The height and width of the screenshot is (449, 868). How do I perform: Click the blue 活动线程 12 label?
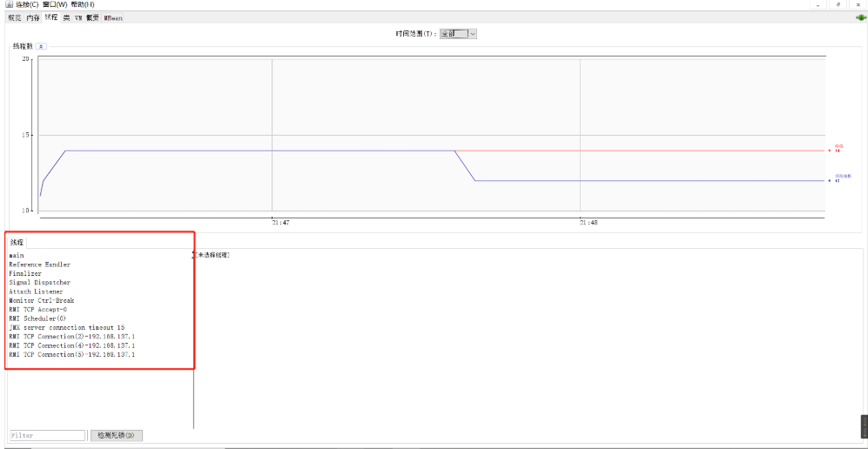coord(843,178)
